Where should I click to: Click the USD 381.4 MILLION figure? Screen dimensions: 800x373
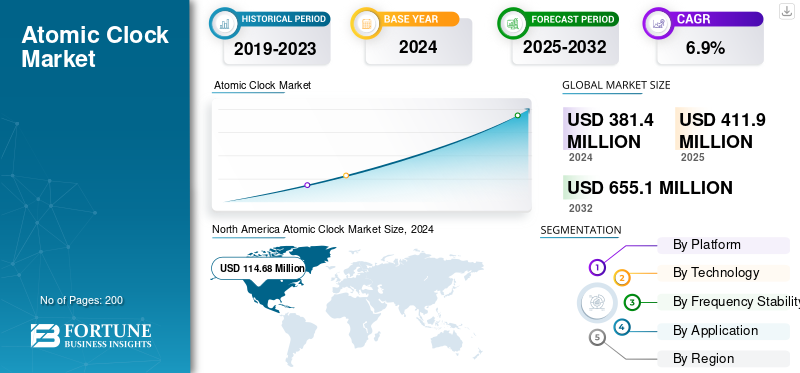610,130
